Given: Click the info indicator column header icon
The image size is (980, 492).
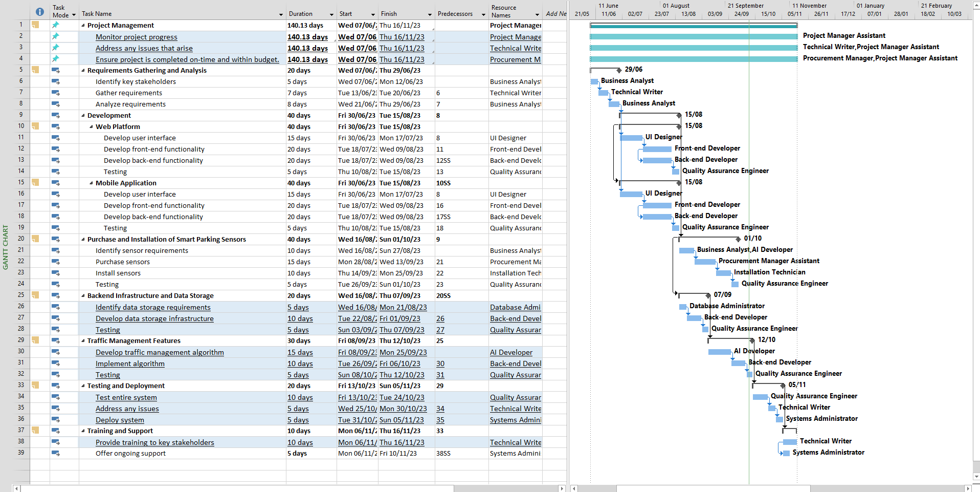Looking at the screenshot, I should click(x=39, y=12).
